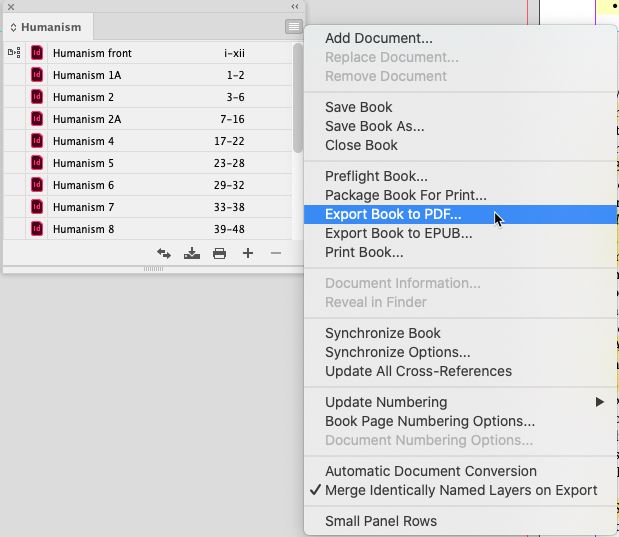619x537 pixels.
Task: Select the Humanism 1A document row
Action: tap(148, 75)
